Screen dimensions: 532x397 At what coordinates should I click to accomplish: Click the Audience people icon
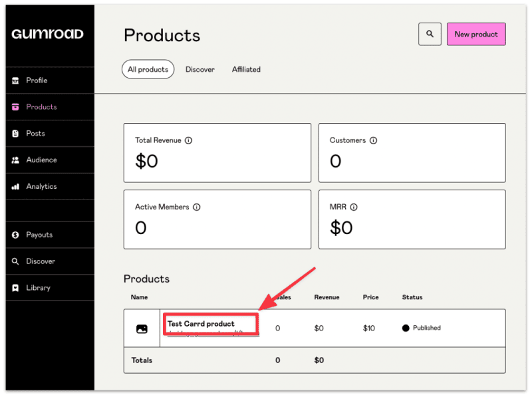point(15,160)
